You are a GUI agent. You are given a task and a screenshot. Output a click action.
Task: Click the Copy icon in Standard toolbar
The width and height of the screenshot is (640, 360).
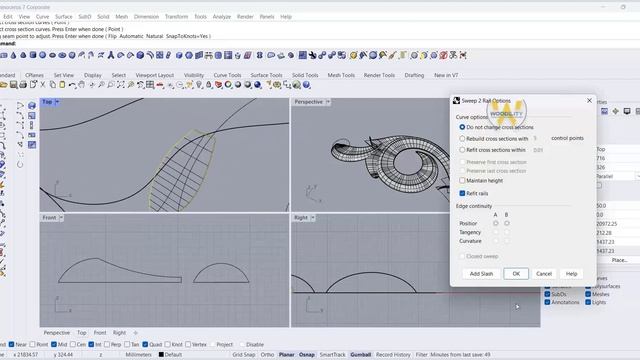tap(53, 85)
